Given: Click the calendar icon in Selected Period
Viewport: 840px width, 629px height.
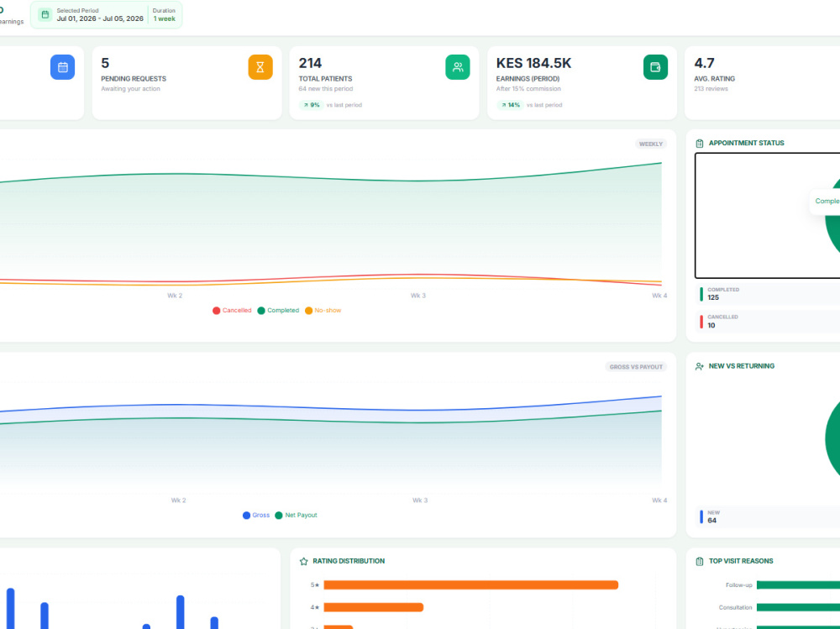Looking at the screenshot, I should 45,14.
